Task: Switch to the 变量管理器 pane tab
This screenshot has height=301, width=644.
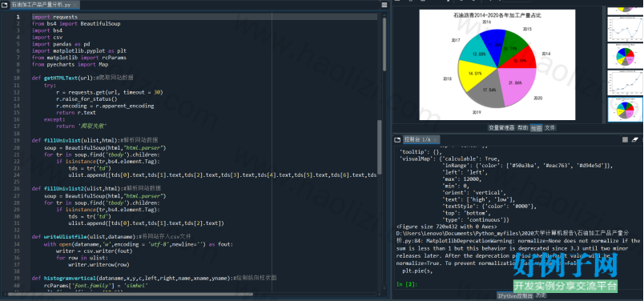Action: coord(501,128)
